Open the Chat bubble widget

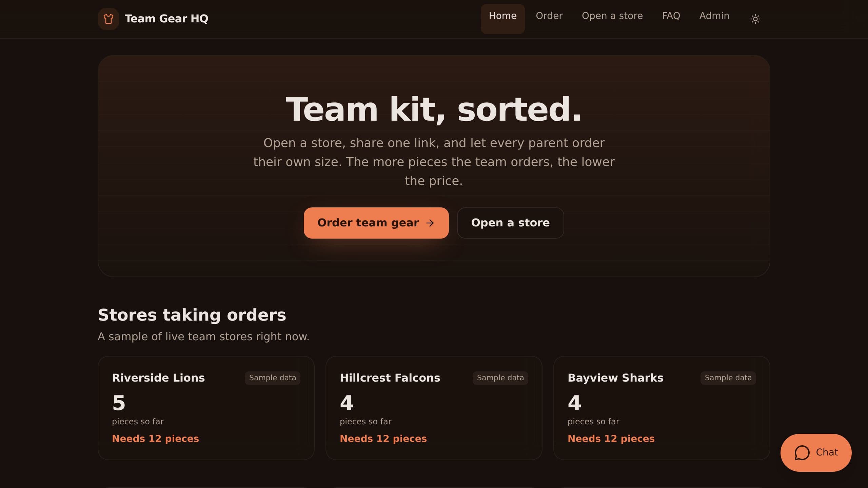pos(816,452)
